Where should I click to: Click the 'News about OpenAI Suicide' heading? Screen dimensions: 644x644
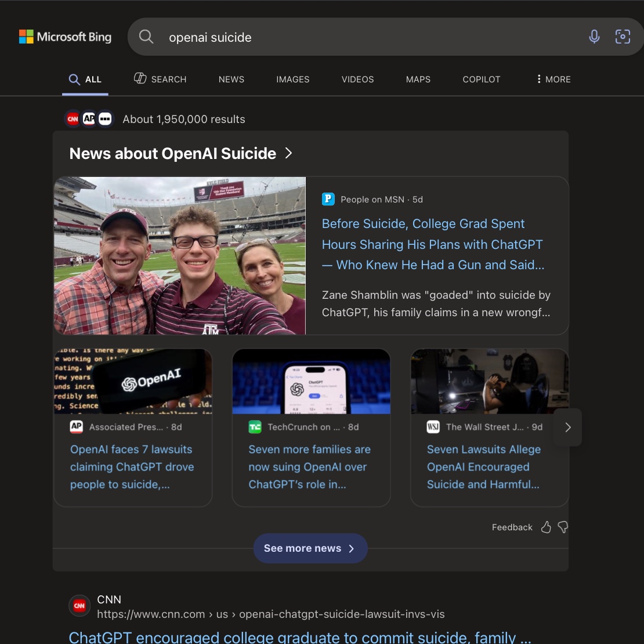(x=172, y=153)
